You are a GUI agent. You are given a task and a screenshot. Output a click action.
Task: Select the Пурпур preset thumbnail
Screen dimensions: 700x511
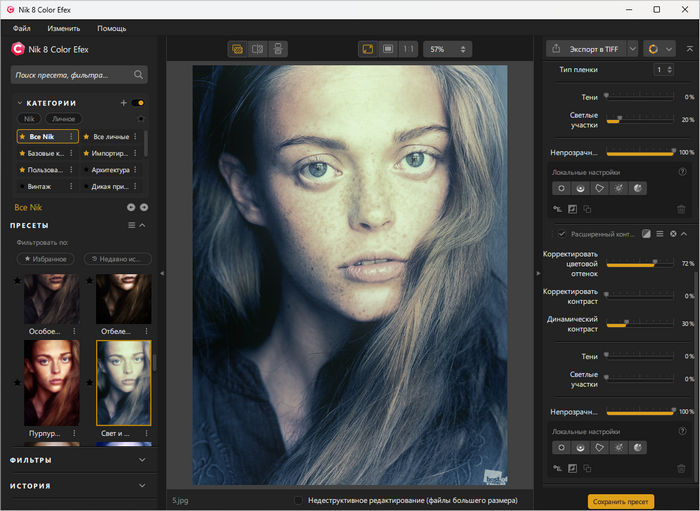[x=51, y=382]
